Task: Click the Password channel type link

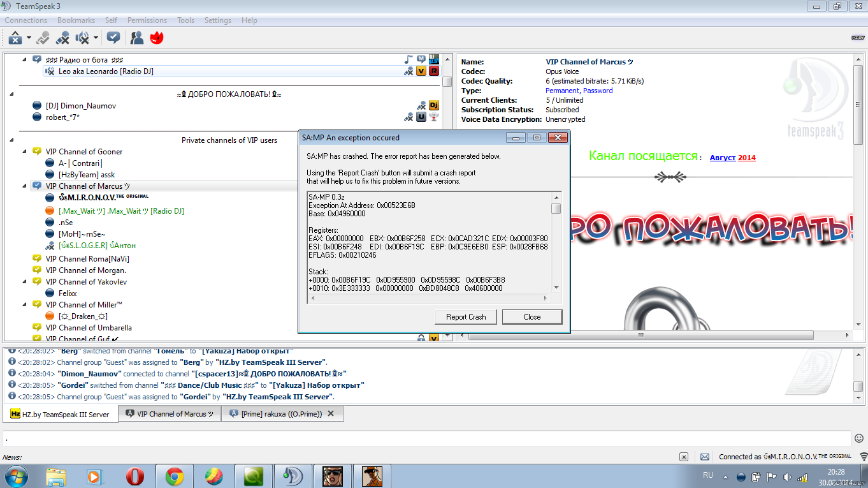Action: tap(598, 91)
